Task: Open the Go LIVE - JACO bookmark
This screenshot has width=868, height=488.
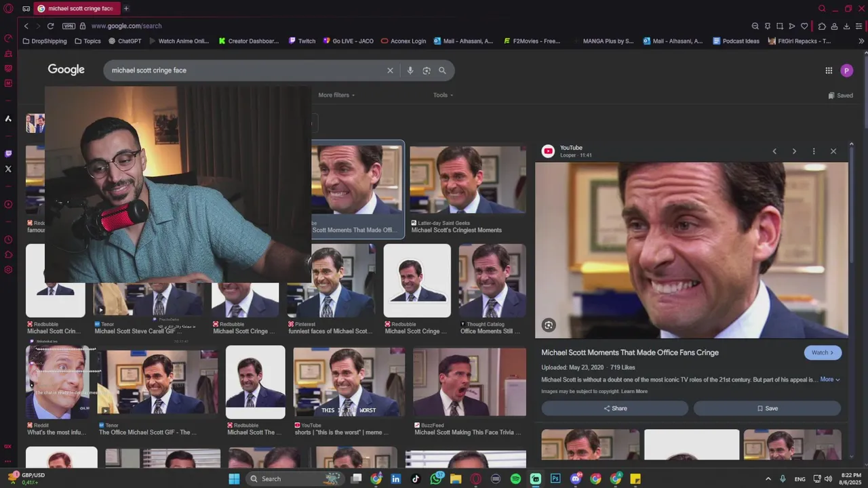Action: tap(348, 41)
